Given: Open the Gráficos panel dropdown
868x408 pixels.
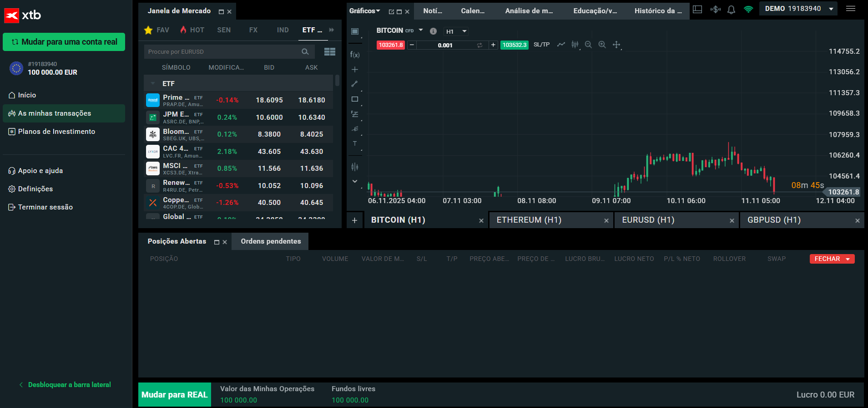Looking at the screenshot, I should [x=365, y=11].
